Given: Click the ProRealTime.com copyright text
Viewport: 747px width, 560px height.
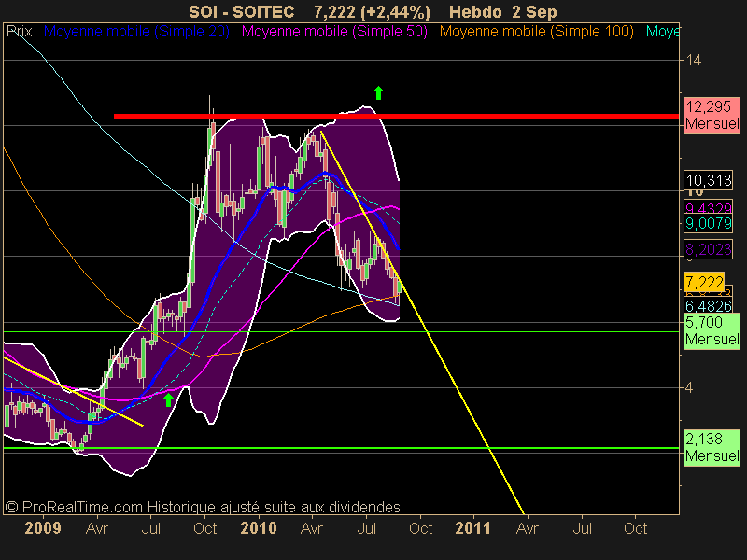Looking at the screenshot, I should pos(203,507).
